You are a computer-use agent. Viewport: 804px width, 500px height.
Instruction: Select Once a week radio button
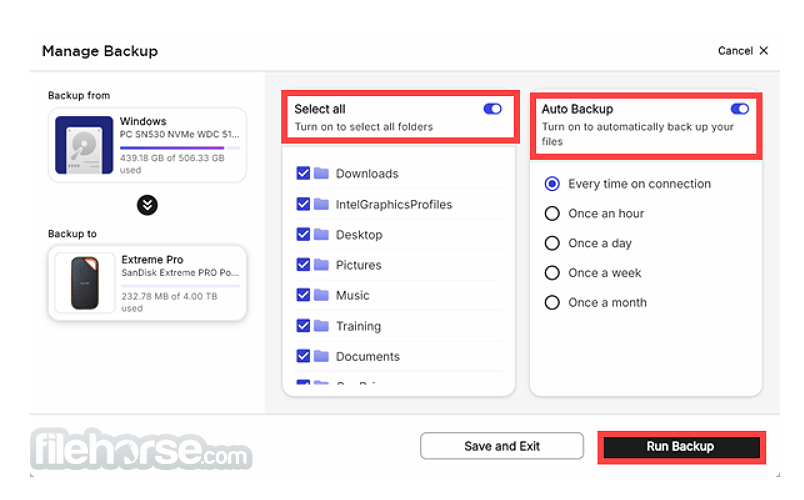552,273
